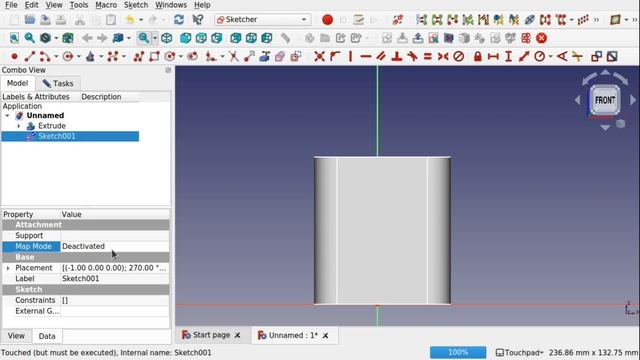Collapse the Unnamed document tree node

(7, 116)
